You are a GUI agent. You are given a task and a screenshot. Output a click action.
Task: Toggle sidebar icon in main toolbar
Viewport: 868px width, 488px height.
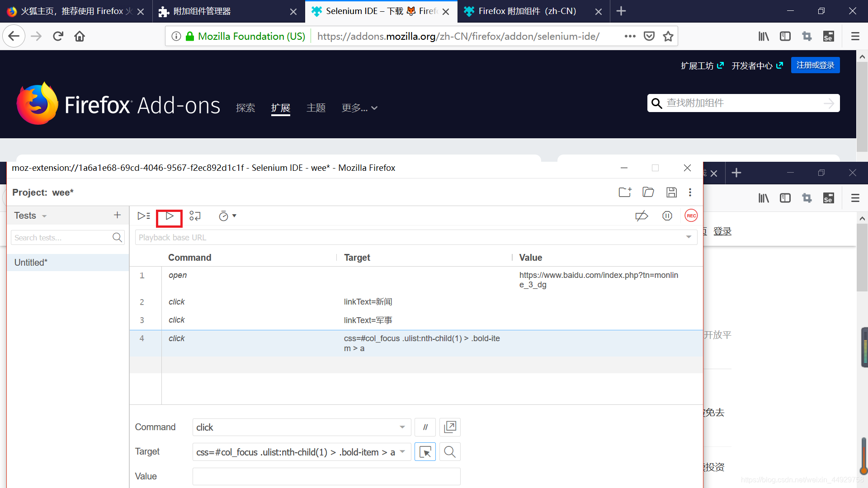[x=785, y=36]
